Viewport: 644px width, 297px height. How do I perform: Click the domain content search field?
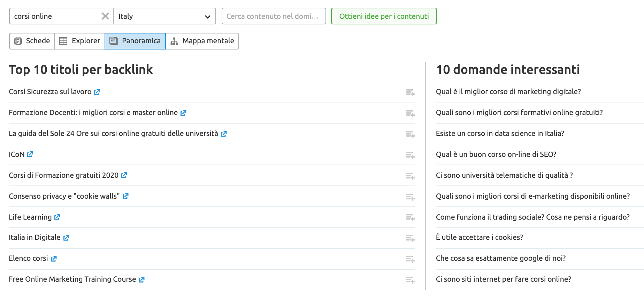click(x=274, y=16)
